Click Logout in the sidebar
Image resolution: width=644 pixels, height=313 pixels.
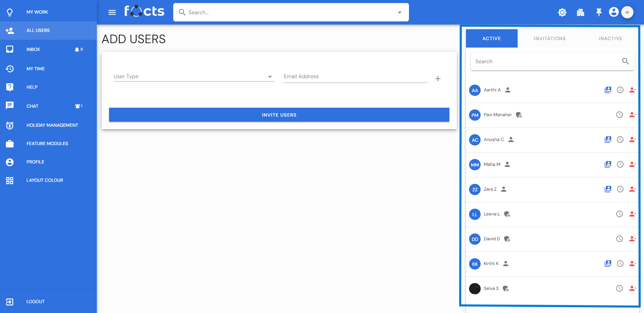35,301
